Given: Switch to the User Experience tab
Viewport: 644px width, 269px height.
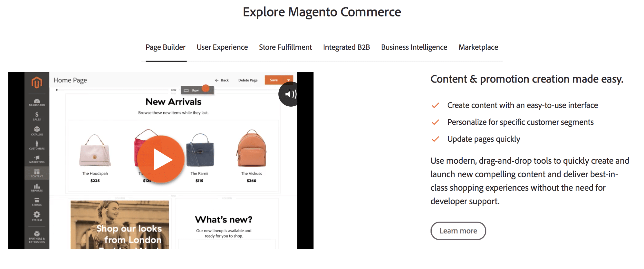Looking at the screenshot, I should pos(222,47).
